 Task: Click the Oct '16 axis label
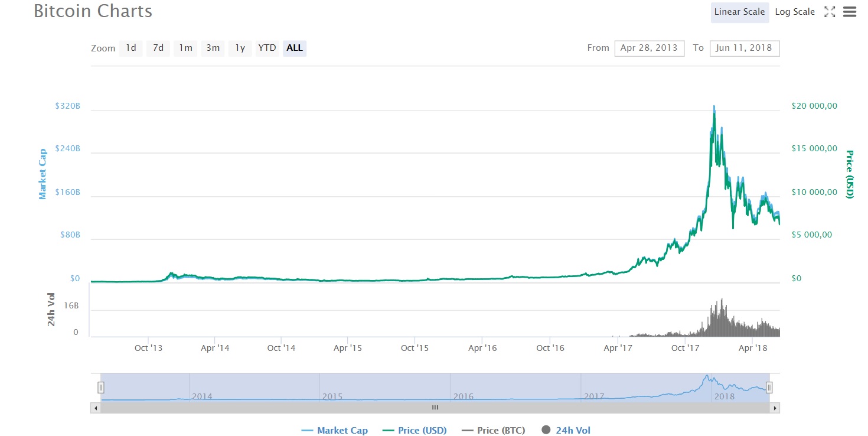(550, 348)
